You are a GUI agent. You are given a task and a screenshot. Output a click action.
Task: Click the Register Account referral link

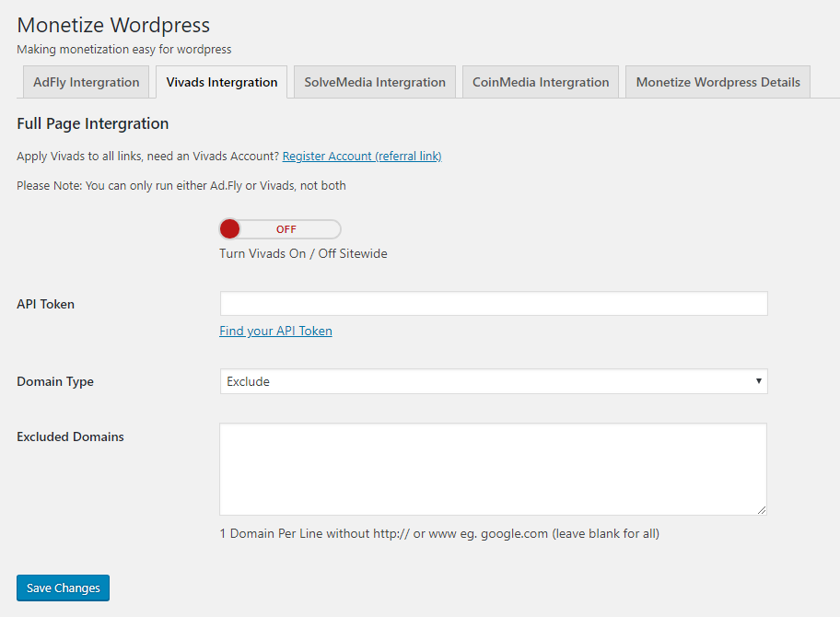[x=362, y=157]
